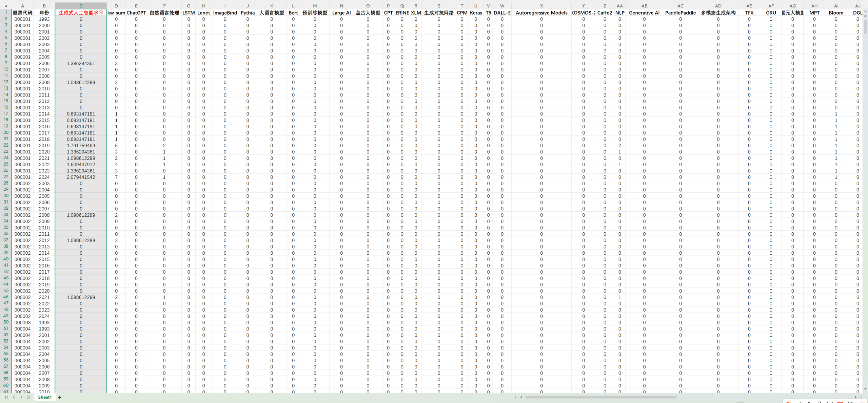The image size is (868, 403).
Task: Click the add new sheet plus icon
Action: tap(60, 397)
